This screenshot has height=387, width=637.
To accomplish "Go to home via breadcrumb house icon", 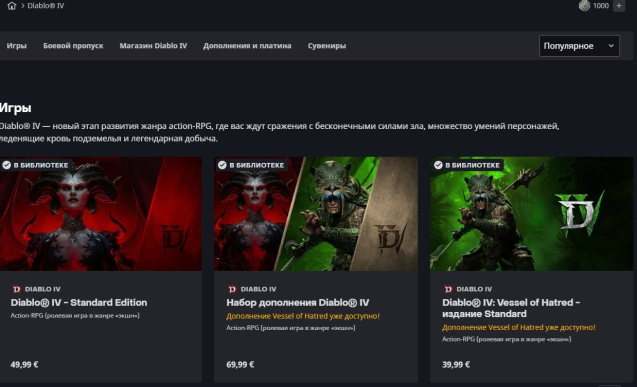I will (12, 6).
